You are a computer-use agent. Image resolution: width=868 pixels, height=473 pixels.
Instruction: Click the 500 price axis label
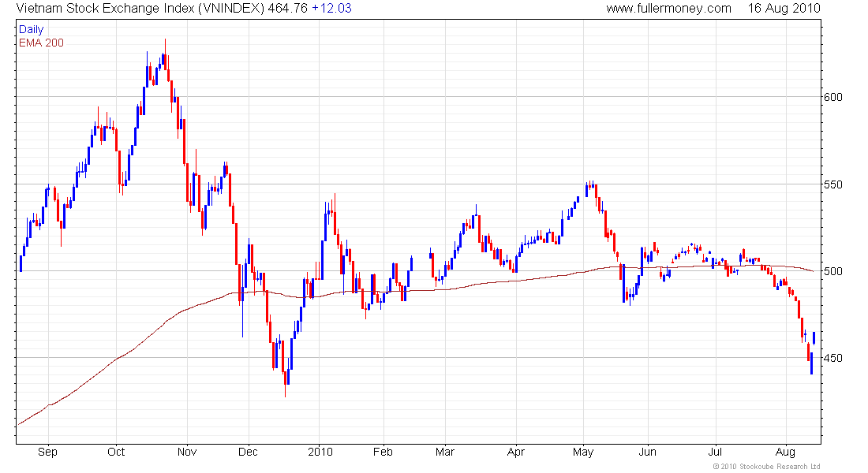pyautogui.click(x=833, y=271)
